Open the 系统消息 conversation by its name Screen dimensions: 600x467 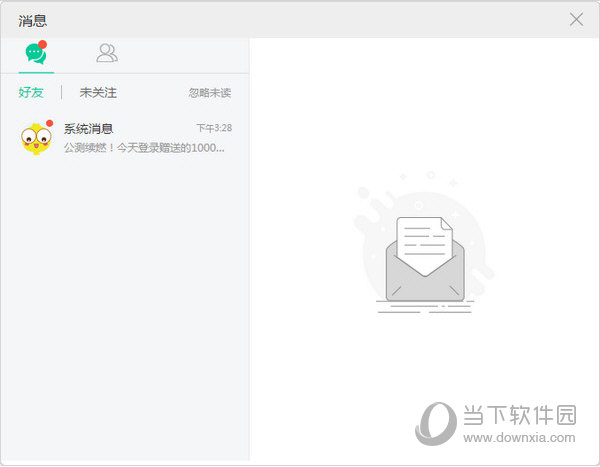88,129
